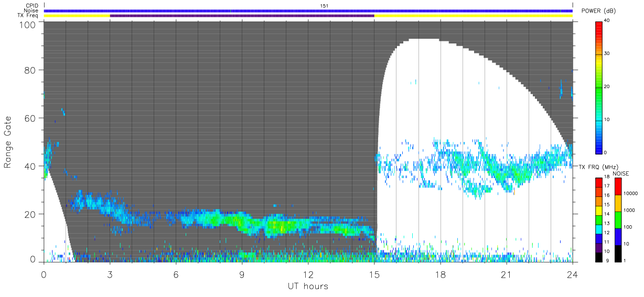Viewport: 644px width, 297px height.
Task: Click the CPID value '151'
Action: [324, 6]
